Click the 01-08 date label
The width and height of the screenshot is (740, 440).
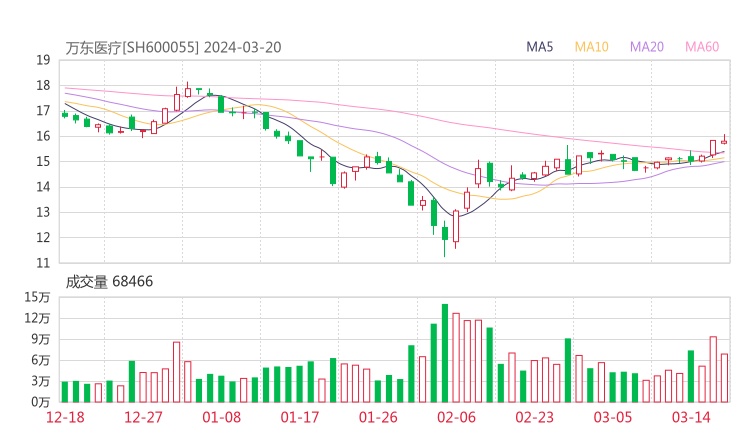tap(221, 417)
